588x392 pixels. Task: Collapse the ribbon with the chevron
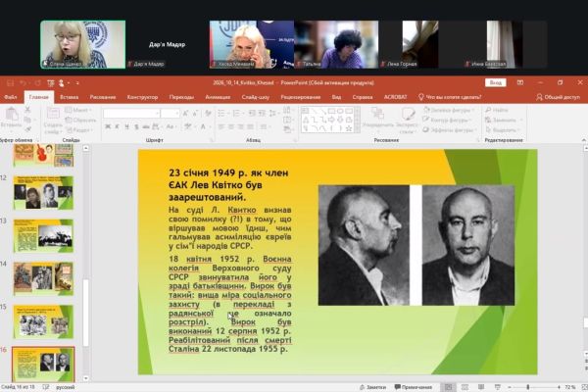pos(584,140)
